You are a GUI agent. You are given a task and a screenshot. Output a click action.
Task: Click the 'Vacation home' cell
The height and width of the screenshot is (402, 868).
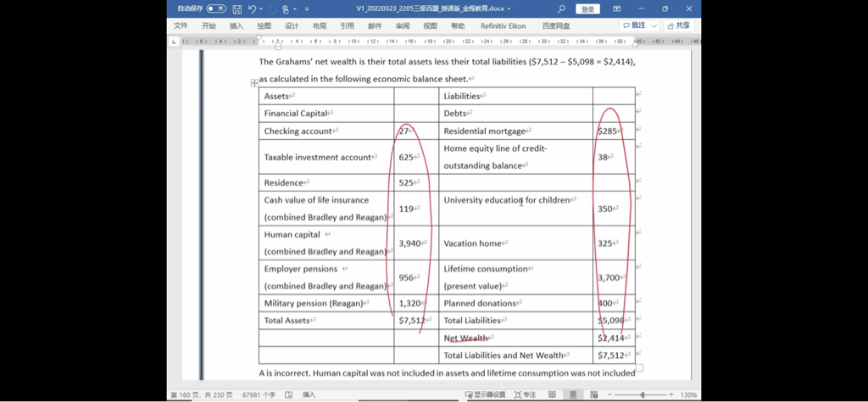(x=515, y=243)
